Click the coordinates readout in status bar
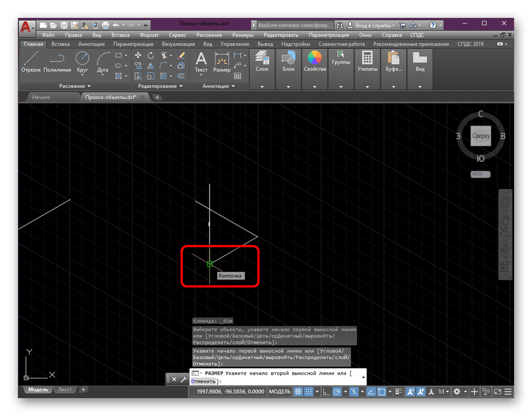The width and height of the screenshot is (532, 416). (x=230, y=391)
